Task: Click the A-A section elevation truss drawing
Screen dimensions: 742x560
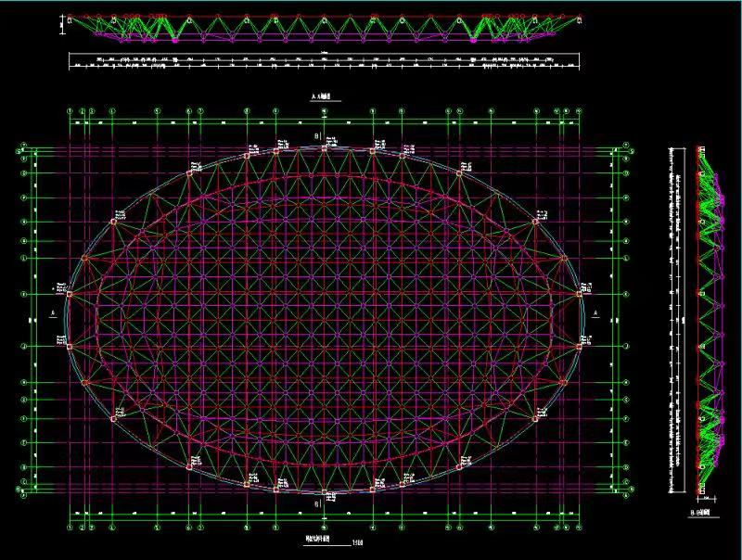Action: tap(325, 29)
